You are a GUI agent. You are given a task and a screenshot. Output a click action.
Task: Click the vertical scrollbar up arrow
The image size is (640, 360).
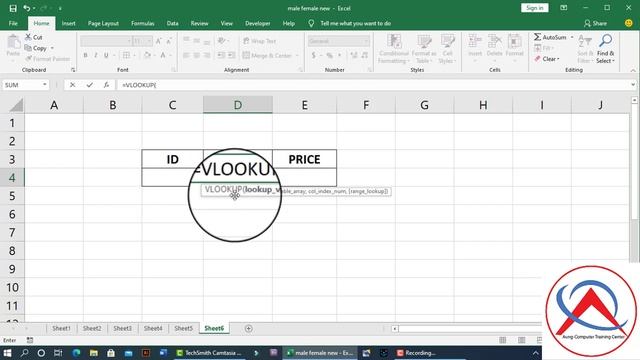pyautogui.click(x=634, y=100)
